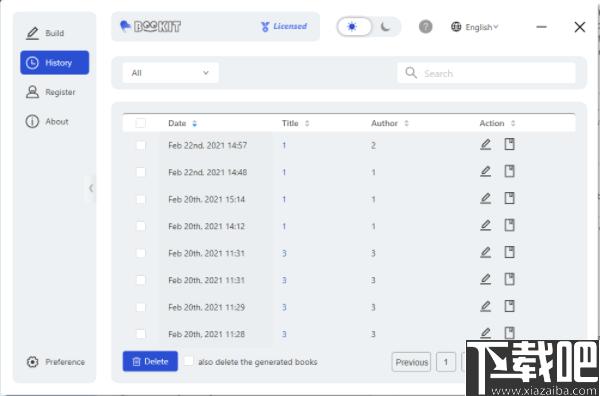Open title link 1 from Feb 22nd 14:57
The height and width of the screenshot is (396, 601).
284,145
